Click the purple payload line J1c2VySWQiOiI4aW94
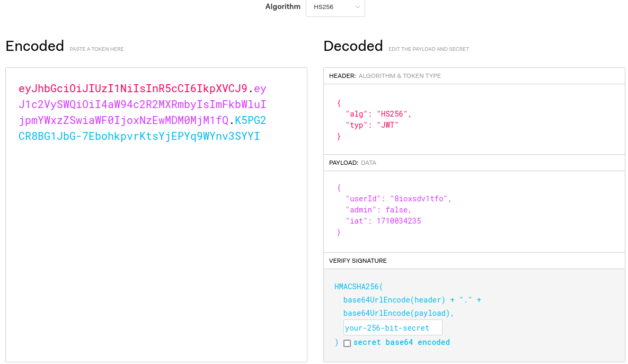 click(x=142, y=104)
